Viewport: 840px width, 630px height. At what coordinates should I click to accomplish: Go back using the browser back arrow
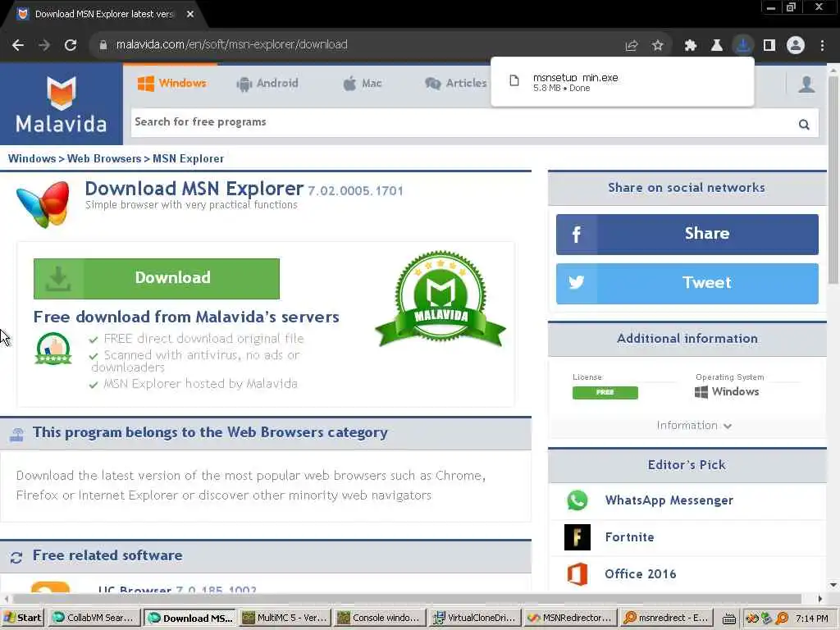[x=18, y=45]
